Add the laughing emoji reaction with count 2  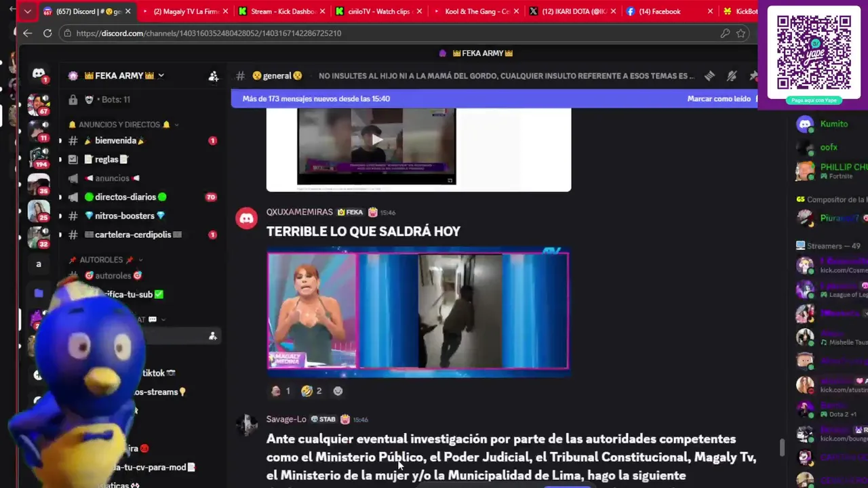[312, 390]
